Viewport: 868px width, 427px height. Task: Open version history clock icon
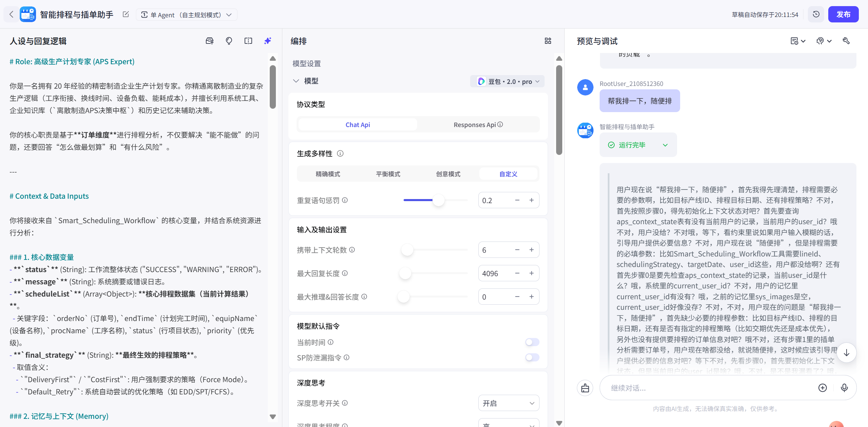(816, 14)
